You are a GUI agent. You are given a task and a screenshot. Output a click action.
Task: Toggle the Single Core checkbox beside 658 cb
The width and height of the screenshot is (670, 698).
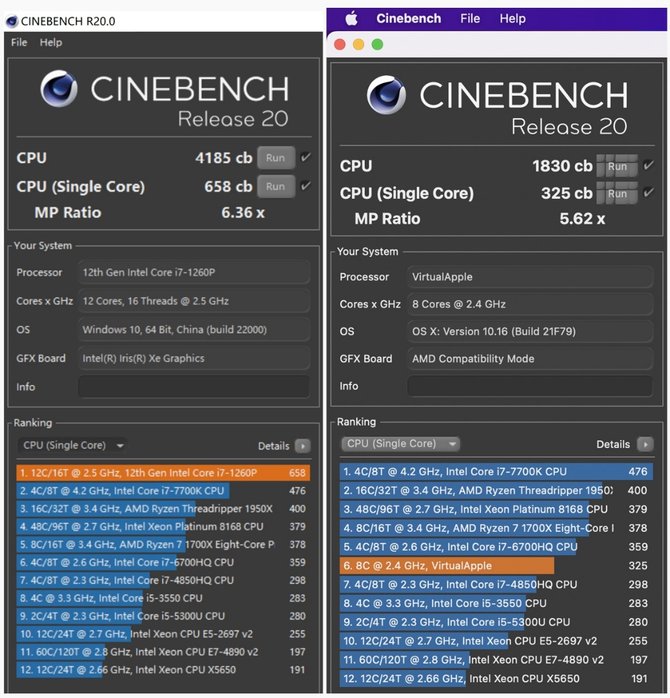(x=305, y=186)
